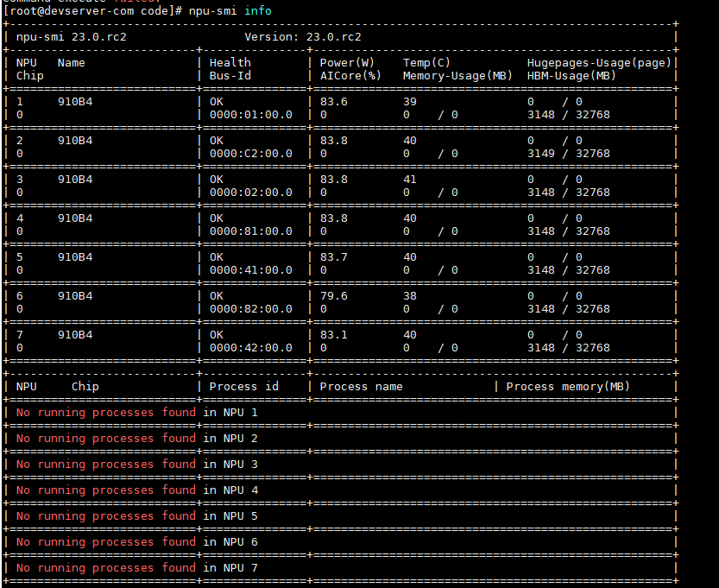The height and width of the screenshot is (588, 719).
Task: Click the '[root@devserver-com code]#' shell prompt
Action: click(92, 11)
